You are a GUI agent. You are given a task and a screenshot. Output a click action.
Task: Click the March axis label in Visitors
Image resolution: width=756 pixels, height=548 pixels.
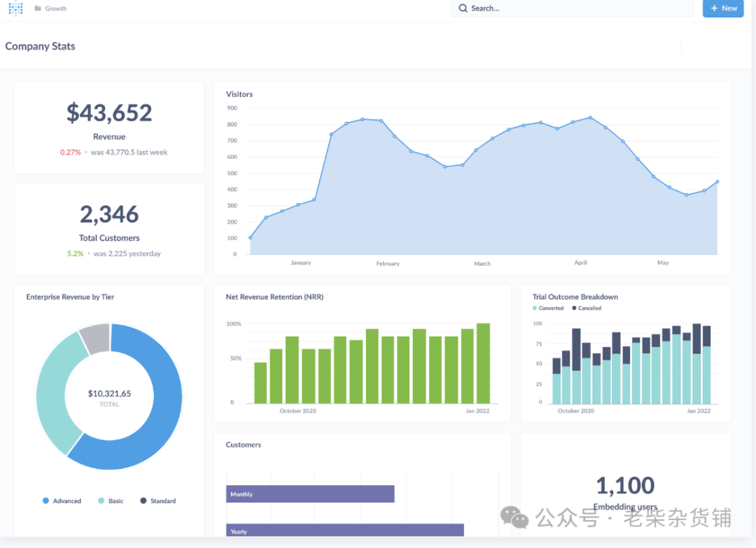pyautogui.click(x=482, y=264)
